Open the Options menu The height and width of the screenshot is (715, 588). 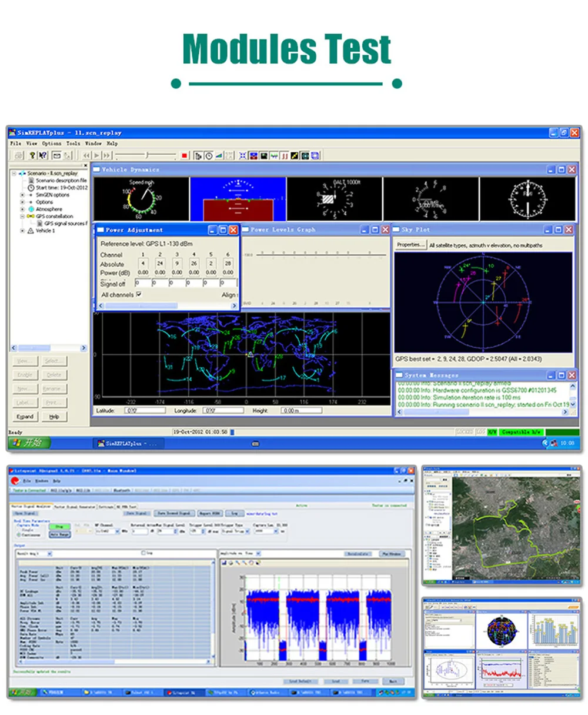pos(52,143)
